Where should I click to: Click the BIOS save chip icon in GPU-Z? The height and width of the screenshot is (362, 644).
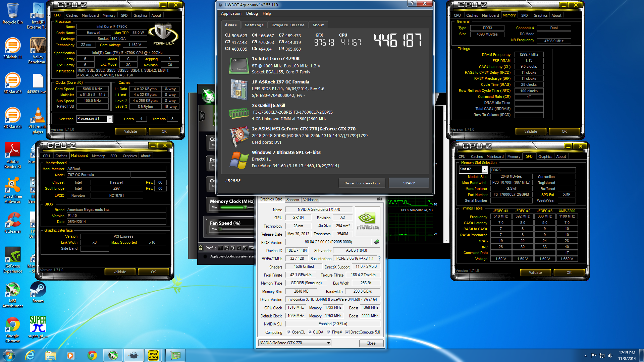377,242
